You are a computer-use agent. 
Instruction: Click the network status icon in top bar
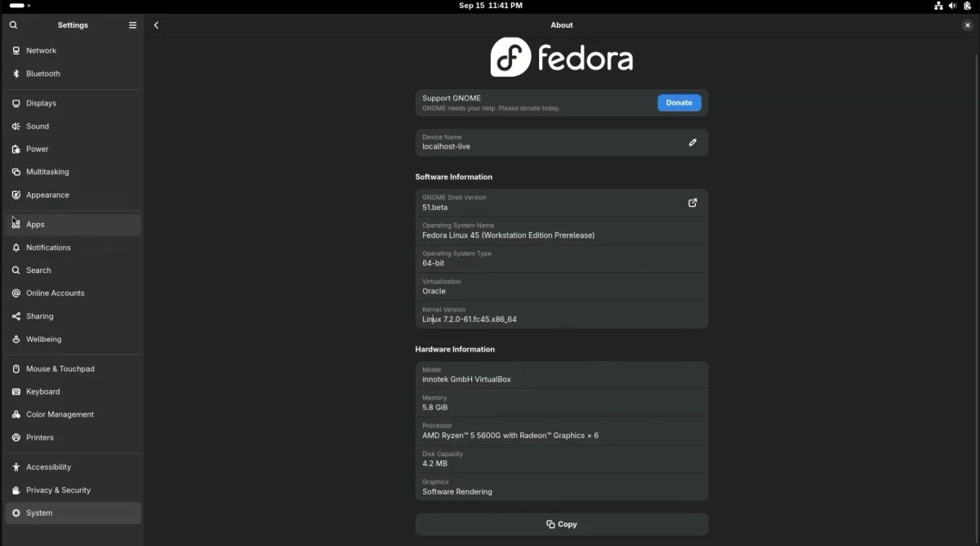click(x=938, y=6)
